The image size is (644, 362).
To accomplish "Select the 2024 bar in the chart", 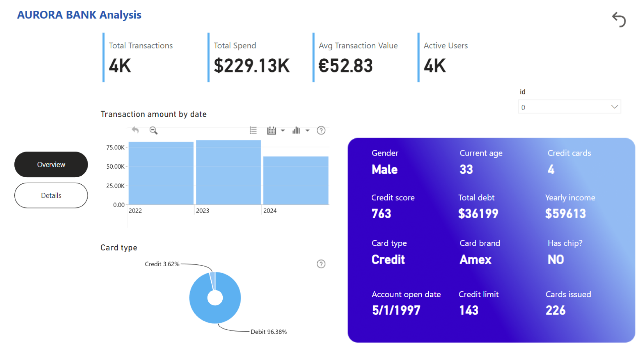I will 296,180.
